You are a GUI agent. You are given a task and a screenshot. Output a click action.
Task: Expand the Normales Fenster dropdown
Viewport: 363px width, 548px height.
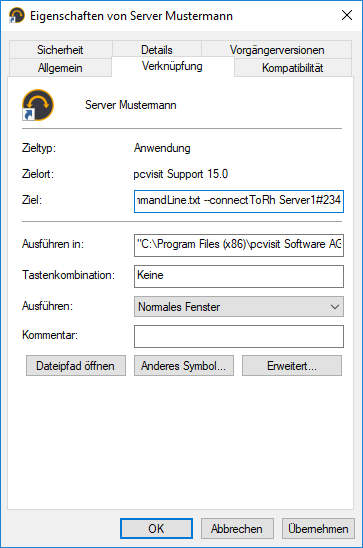pos(239,307)
